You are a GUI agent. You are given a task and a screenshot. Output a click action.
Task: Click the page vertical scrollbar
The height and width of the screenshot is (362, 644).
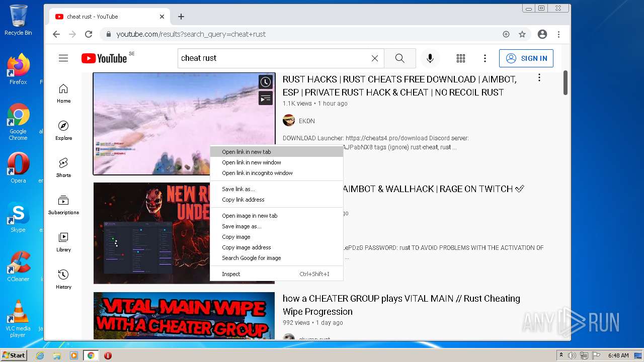point(566,82)
